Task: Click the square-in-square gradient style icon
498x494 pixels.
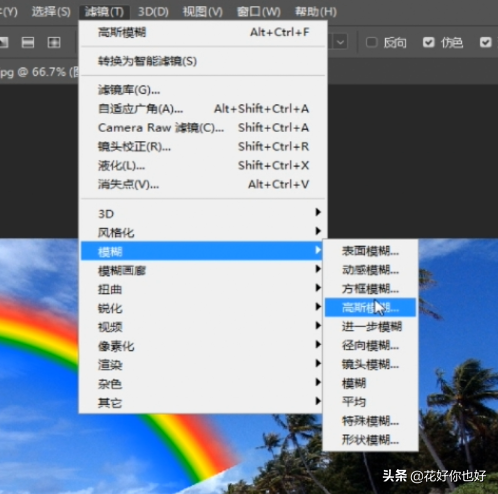Action: pyautogui.click(x=54, y=43)
